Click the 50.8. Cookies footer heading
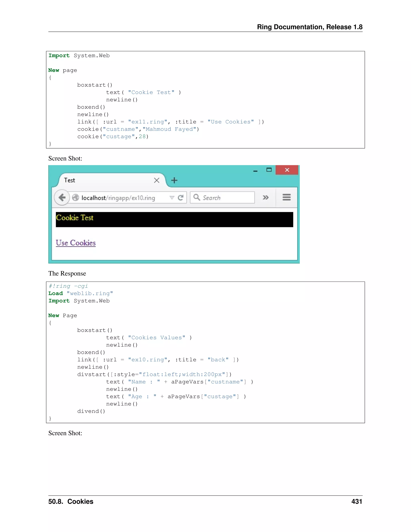Image resolution: width=411 pixels, height=532 pixels. tap(71, 501)
